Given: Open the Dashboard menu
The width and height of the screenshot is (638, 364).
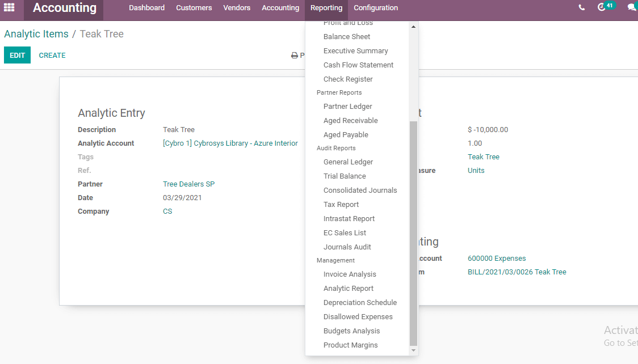Looking at the screenshot, I should tap(146, 8).
